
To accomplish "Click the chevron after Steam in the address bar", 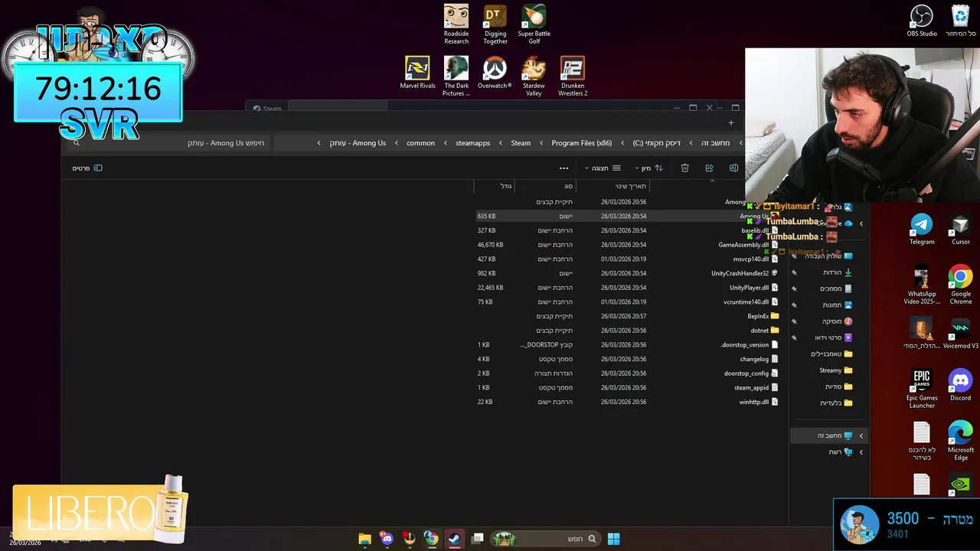I will 501,143.
